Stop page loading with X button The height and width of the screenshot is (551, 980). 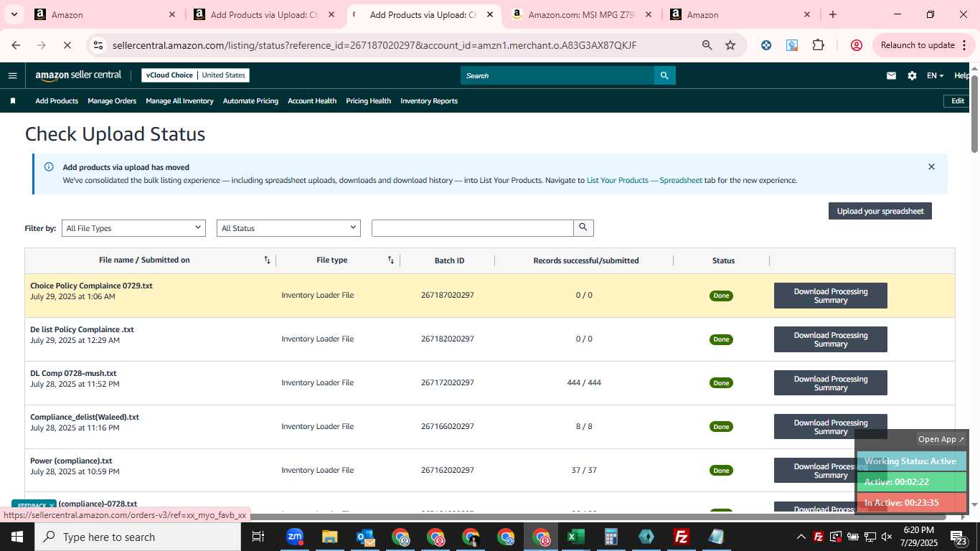[66, 45]
